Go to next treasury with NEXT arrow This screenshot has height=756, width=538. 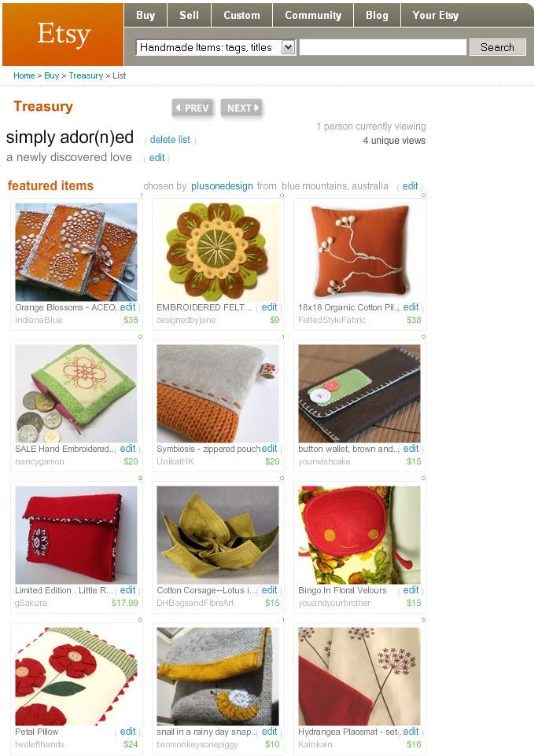point(242,108)
